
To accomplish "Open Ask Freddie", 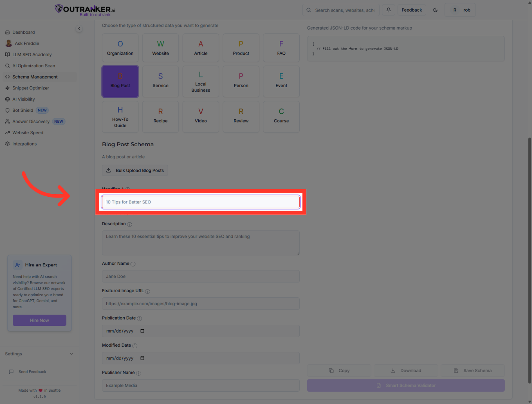I will click(40, 43).
